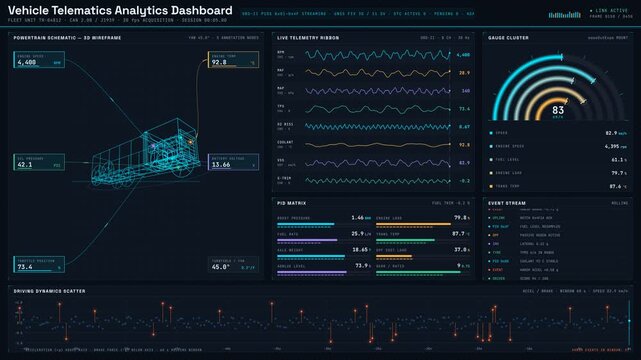Click the Rolling label in Event Stream header
Screen dimensions: 641x360
pyautogui.click(x=620, y=203)
